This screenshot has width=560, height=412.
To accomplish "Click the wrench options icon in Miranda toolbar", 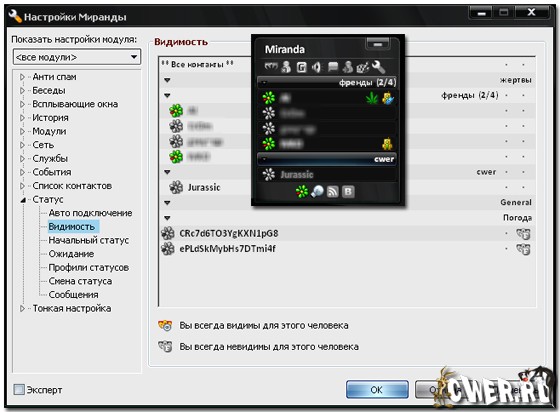I will tap(378, 67).
